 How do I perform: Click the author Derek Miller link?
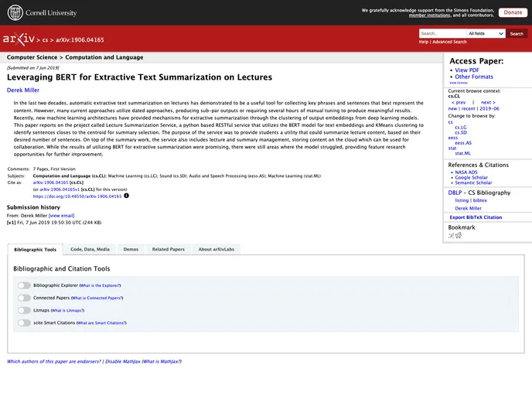23,90
